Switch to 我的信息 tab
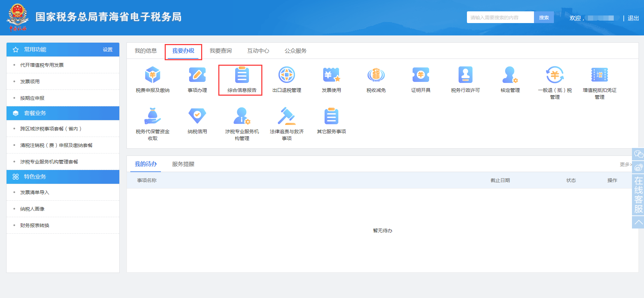The width and height of the screenshot is (644, 298). [x=146, y=51]
